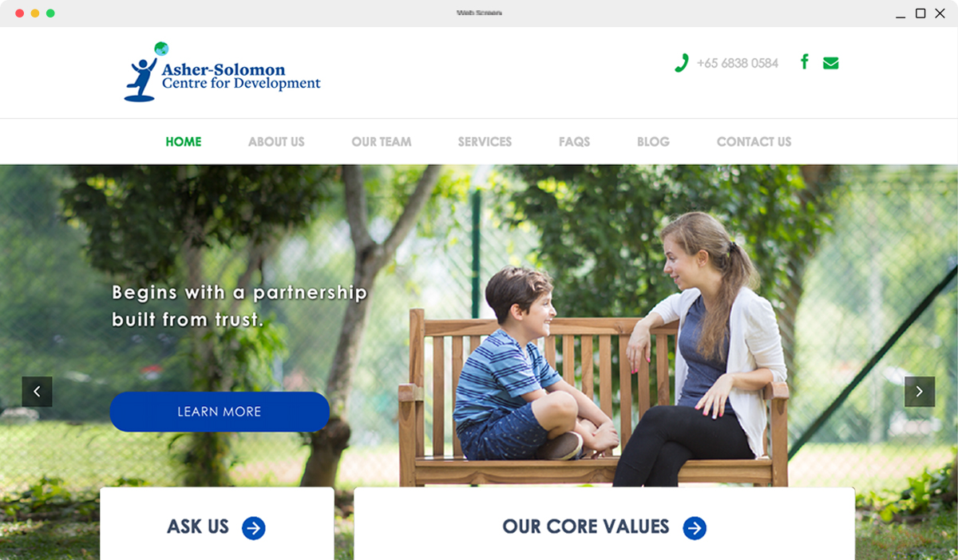Click the green macOS zoom dot
958x560 pixels.
[50, 14]
